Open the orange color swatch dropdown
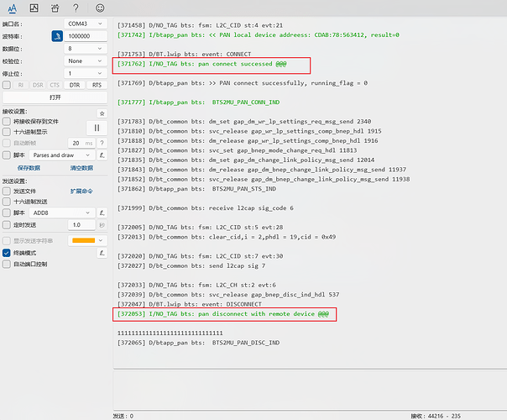 pos(86,240)
